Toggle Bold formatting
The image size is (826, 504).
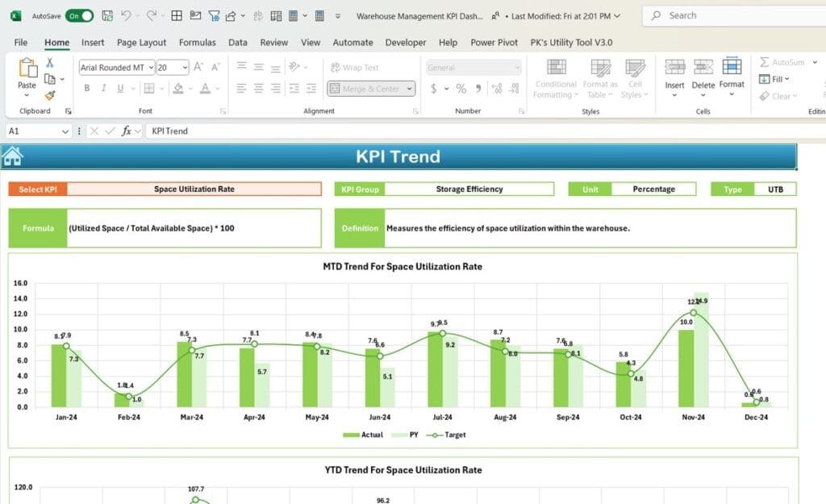click(87, 87)
